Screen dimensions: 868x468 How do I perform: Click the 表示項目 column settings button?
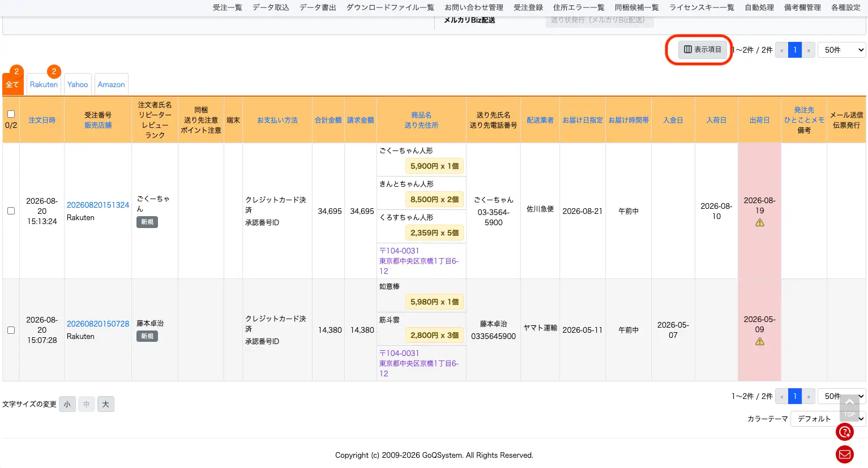[703, 50]
